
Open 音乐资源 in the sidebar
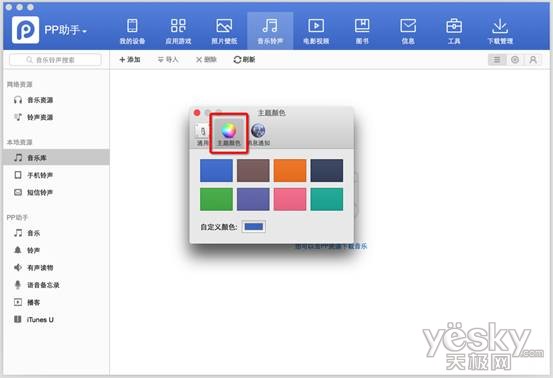34,100
